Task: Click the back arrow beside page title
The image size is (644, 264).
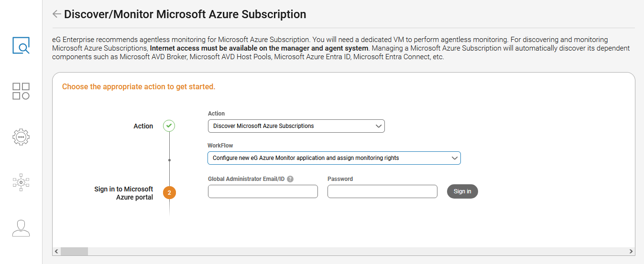Action: pos(56,14)
